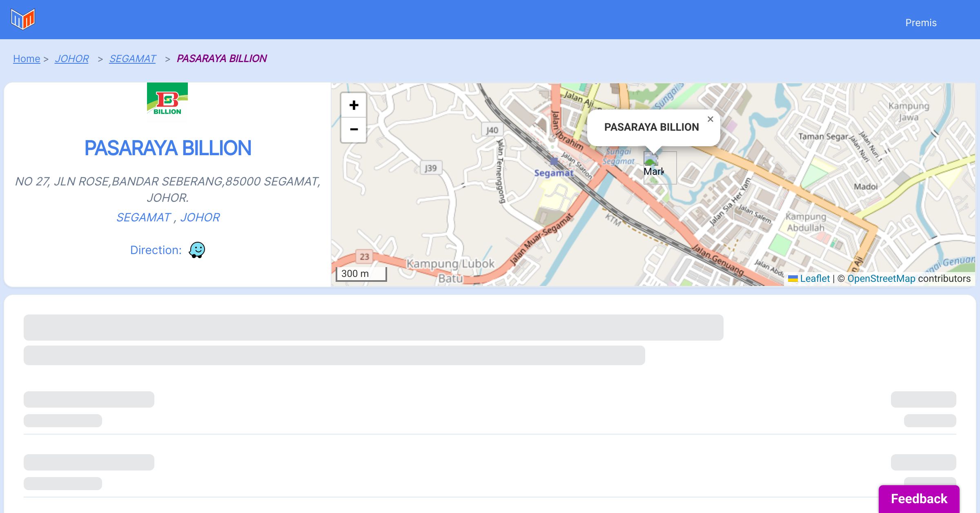The width and height of the screenshot is (980, 513).
Task: Launch Waze directions icon
Action: point(197,250)
